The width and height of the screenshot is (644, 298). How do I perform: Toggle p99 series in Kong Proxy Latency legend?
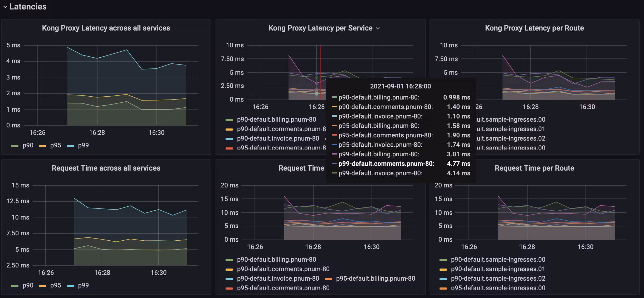click(x=83, y=145)
